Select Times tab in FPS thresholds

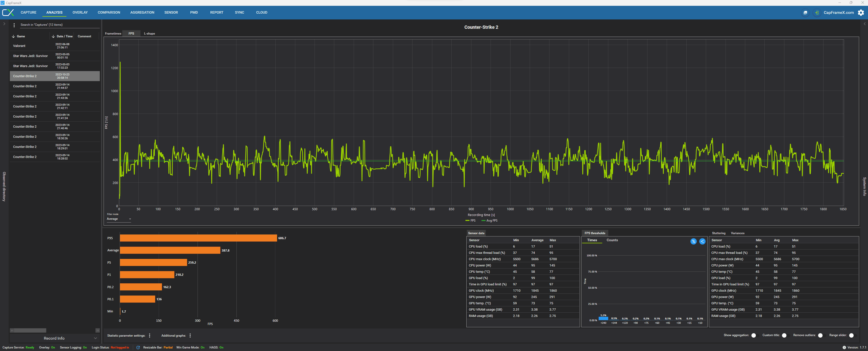click(x=592, y=240)
